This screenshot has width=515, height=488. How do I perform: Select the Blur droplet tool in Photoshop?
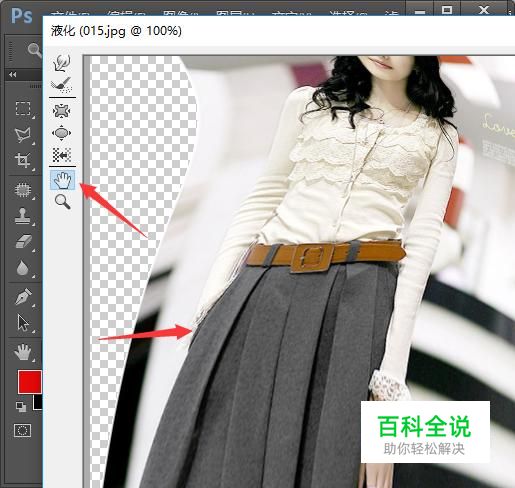tap(23, 268)
